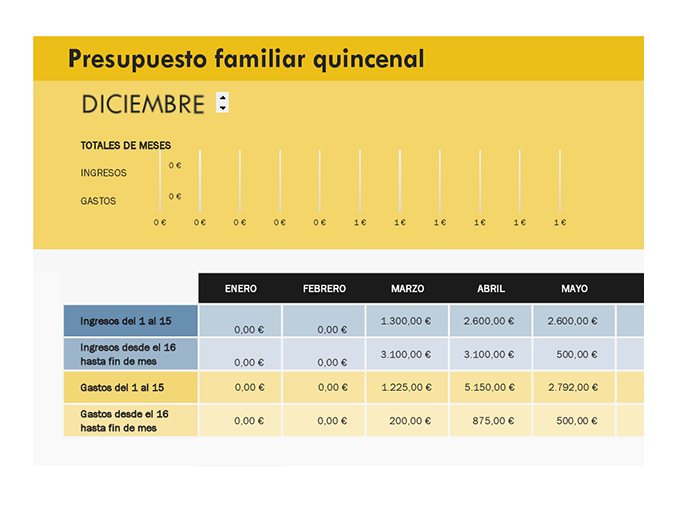This screenshot has height=520, width=675.
Task: Click the 1.225,00 € cell
Action: 407,387
